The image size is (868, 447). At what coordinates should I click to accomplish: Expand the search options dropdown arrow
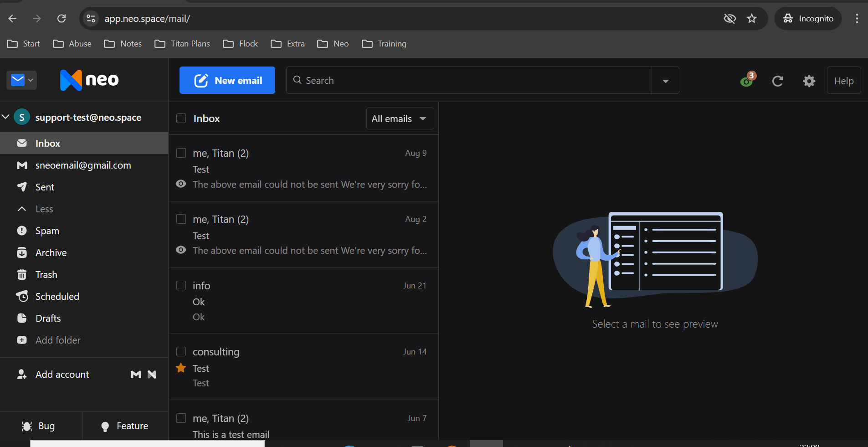[665, 81]
